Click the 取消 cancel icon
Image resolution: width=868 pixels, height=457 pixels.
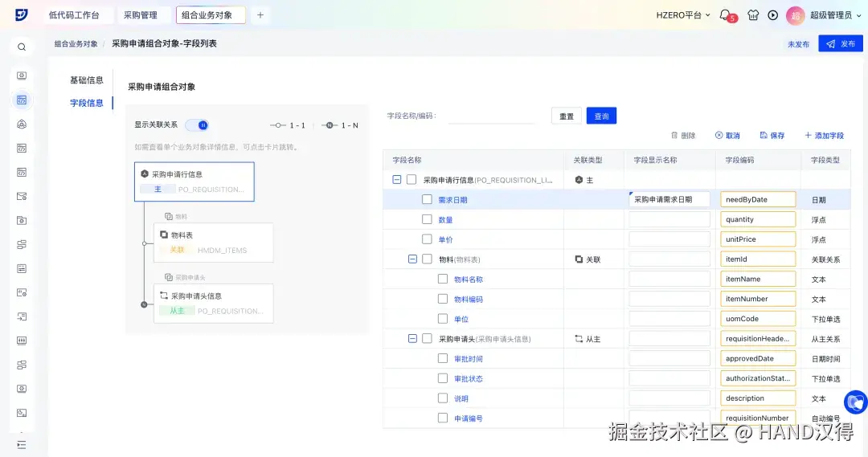tap(719, 135)
